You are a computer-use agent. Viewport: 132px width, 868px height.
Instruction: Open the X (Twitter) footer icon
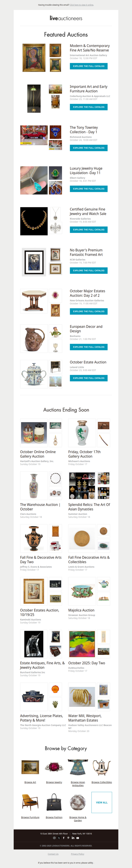(59, 838)
